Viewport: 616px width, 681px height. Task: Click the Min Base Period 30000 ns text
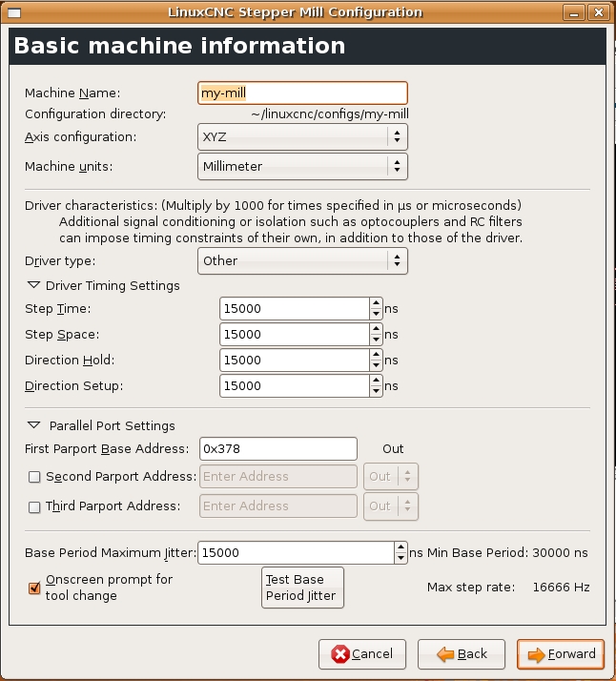click(x=507, y=553)
